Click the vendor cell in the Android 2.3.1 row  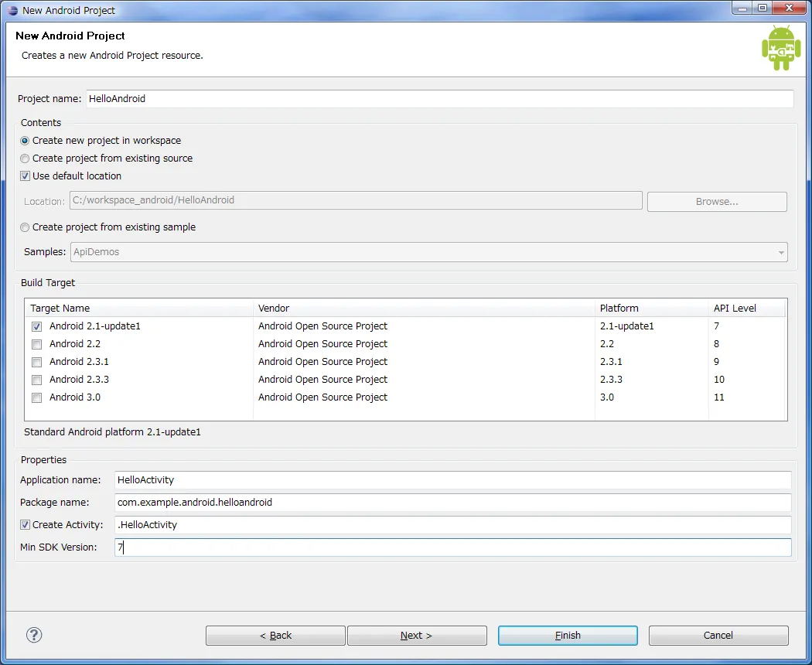pos(322,362)
